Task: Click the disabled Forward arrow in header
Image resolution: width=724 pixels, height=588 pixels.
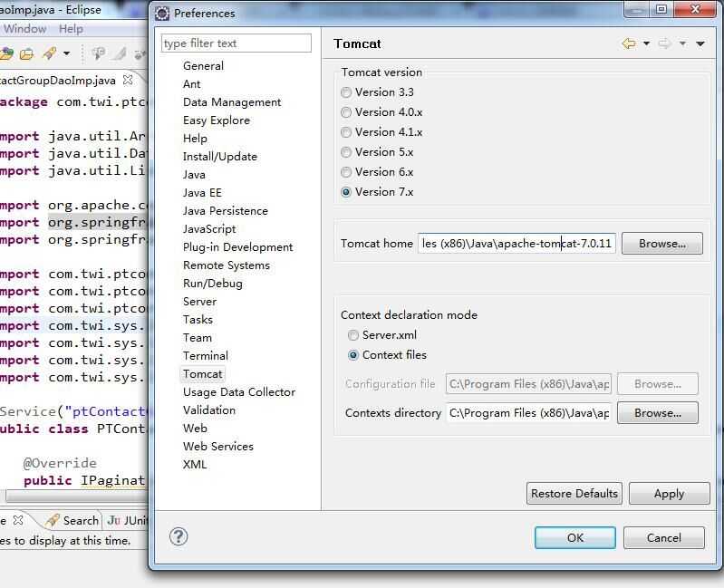Action: (x=664, y=43)
